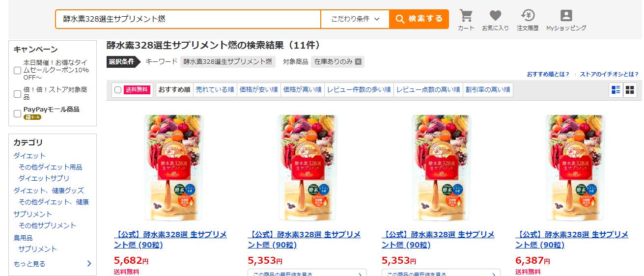Open the My Shopping account icon

(x=566, y=16)
